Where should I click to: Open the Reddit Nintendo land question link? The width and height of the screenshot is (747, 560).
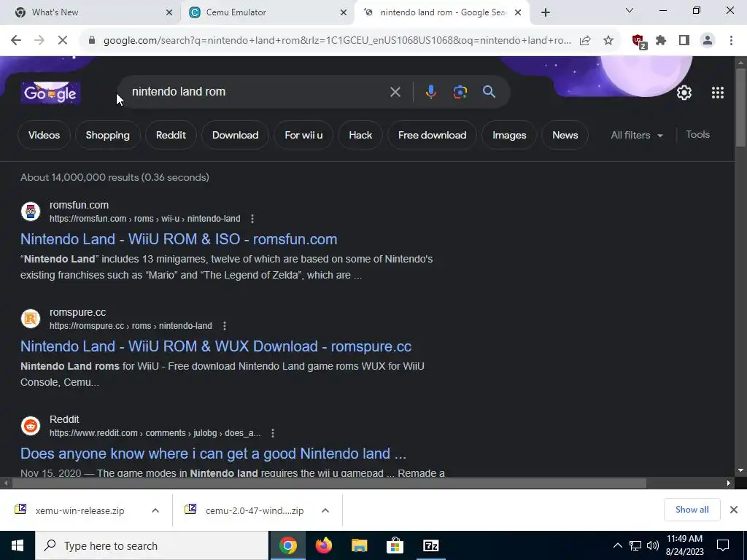pos(214,454)
